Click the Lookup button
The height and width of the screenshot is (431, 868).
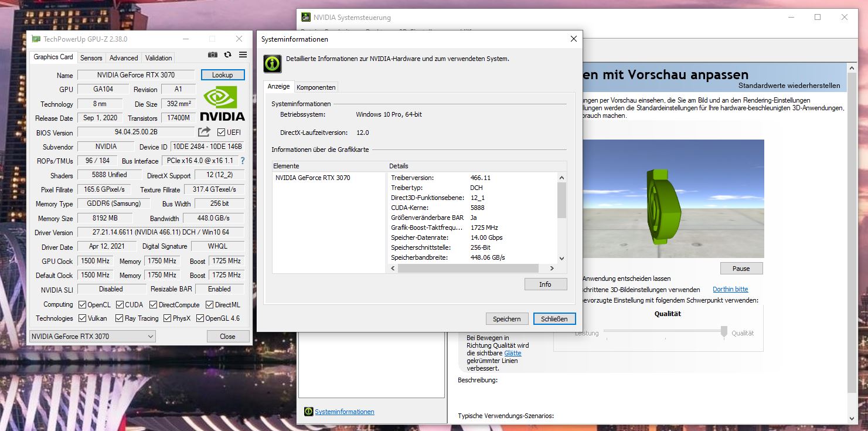(x=223, y=75)
